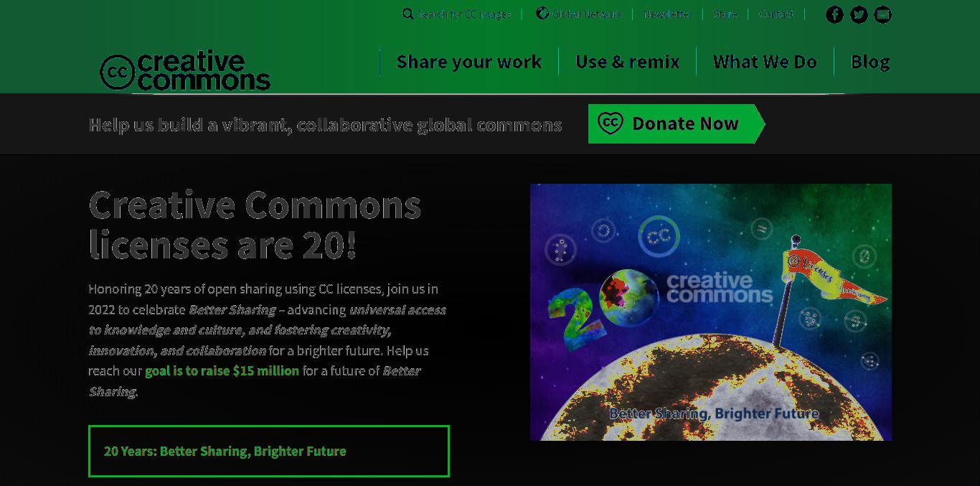This screenshot has height=486, width=980.
Task: Click the Donate Now button
Action: tap(677, 123)
